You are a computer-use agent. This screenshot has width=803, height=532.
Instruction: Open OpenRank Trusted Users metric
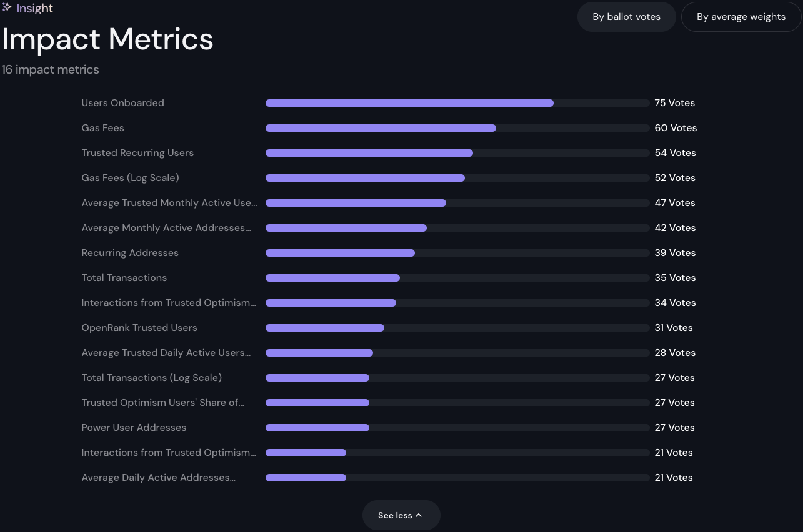[x=139, y=328]
